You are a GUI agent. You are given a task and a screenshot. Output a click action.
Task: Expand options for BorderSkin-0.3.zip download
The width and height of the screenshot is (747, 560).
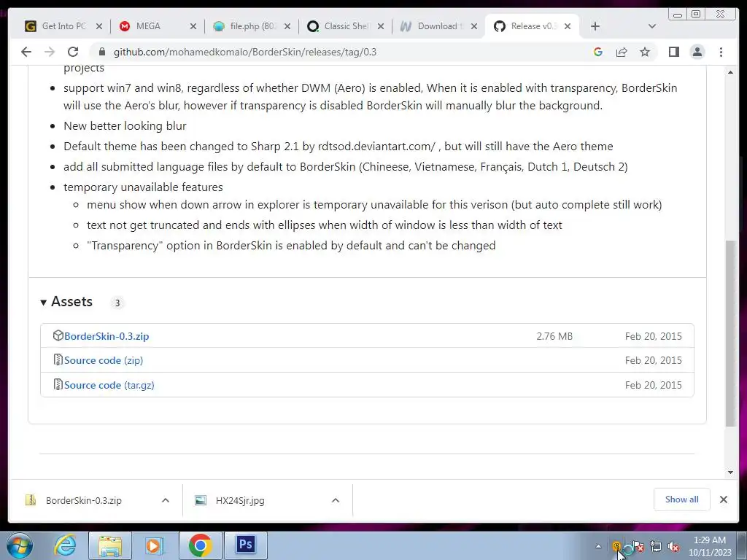click(166, 500)
